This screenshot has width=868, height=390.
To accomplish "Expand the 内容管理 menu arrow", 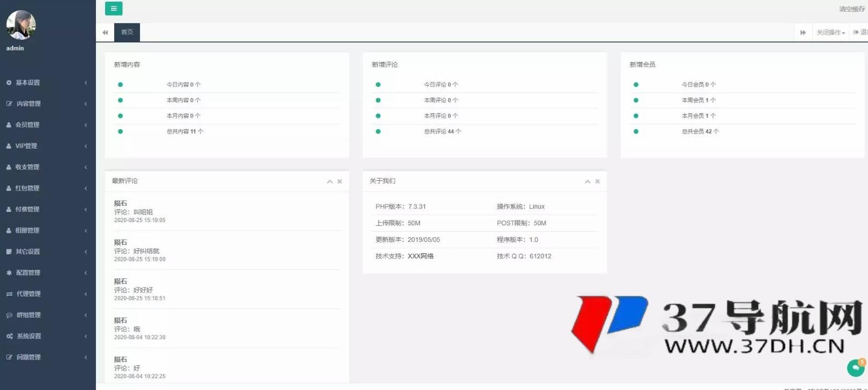I will [86, 104].
